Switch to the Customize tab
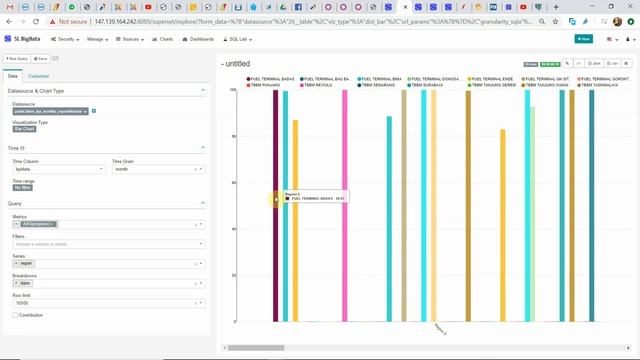Viewport: 640px width, 360px height. click(x=38, y=76)
